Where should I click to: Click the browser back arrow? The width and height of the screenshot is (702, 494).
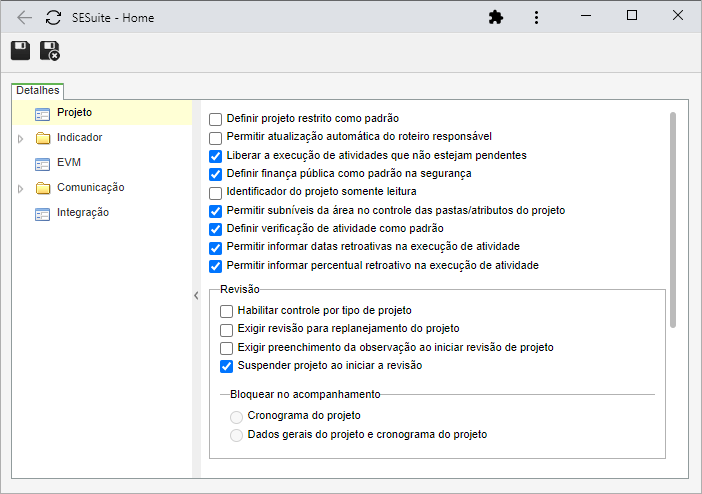pos(24,18)
